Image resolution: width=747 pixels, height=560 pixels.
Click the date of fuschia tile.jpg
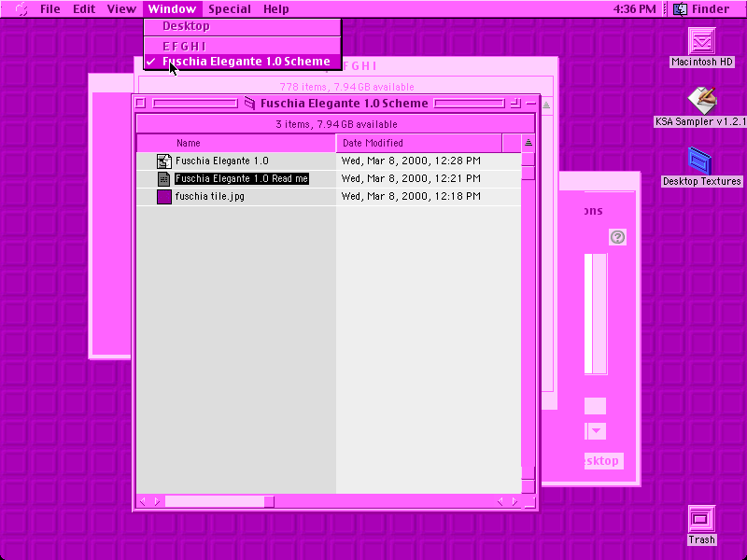click(x=411, y=196)
